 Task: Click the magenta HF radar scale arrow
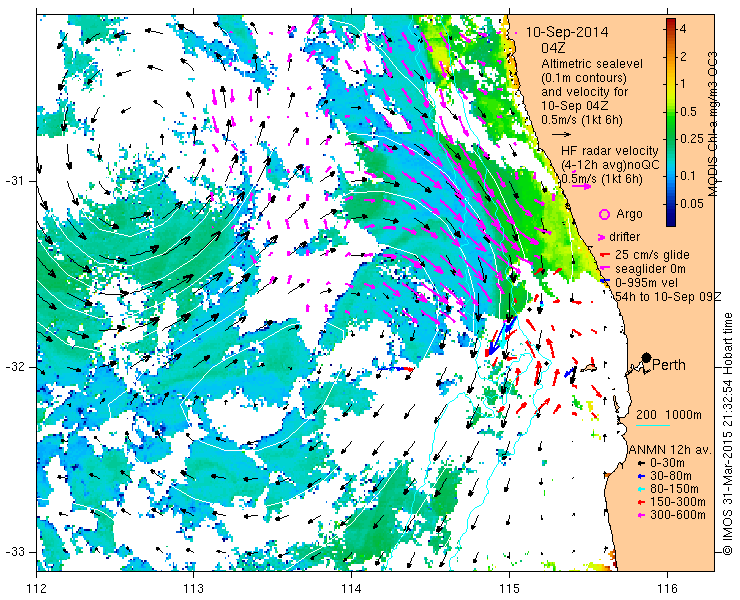[581, 186]
